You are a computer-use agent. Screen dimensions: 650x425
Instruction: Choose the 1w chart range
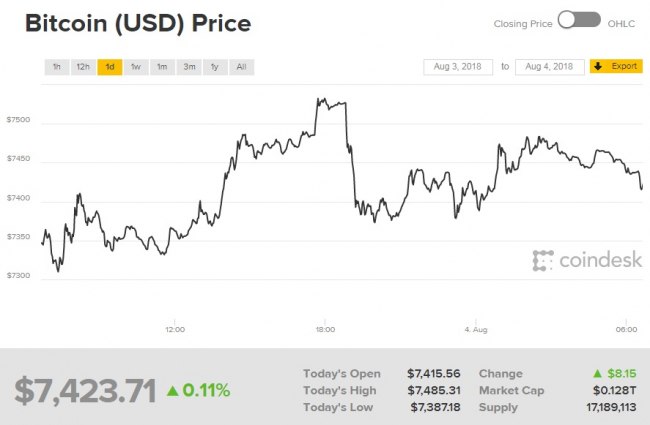[x=135, y=67]
